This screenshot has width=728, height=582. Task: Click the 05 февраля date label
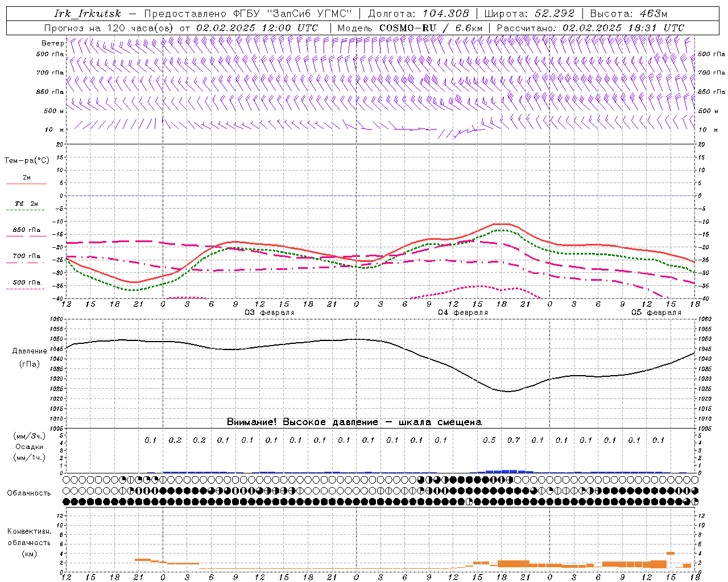click(x=656, y=313)
